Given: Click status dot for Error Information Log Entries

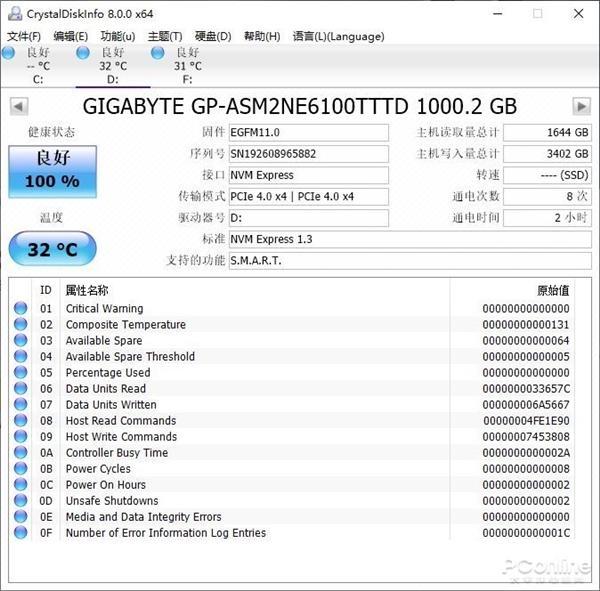Looking at the screenshot, I should pos(21,532).
